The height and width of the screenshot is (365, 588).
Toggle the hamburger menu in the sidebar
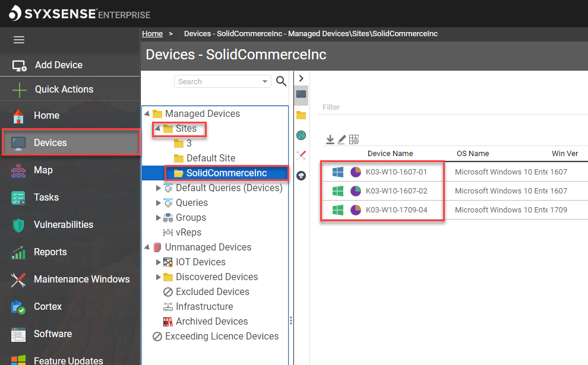click(19, 40)
